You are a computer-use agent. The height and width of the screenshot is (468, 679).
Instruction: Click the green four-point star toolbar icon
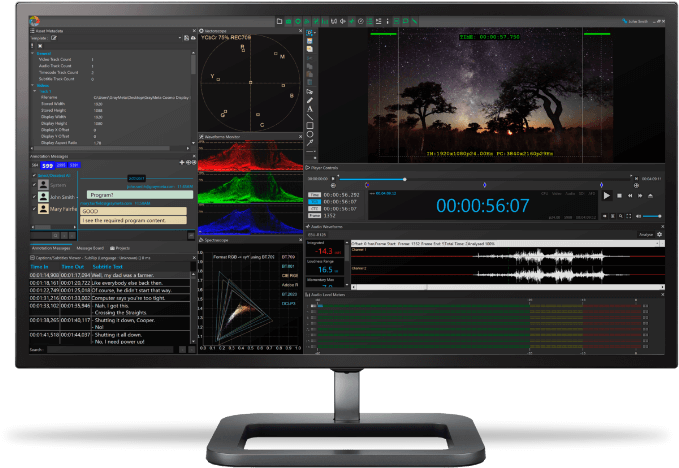pos(352,21)
